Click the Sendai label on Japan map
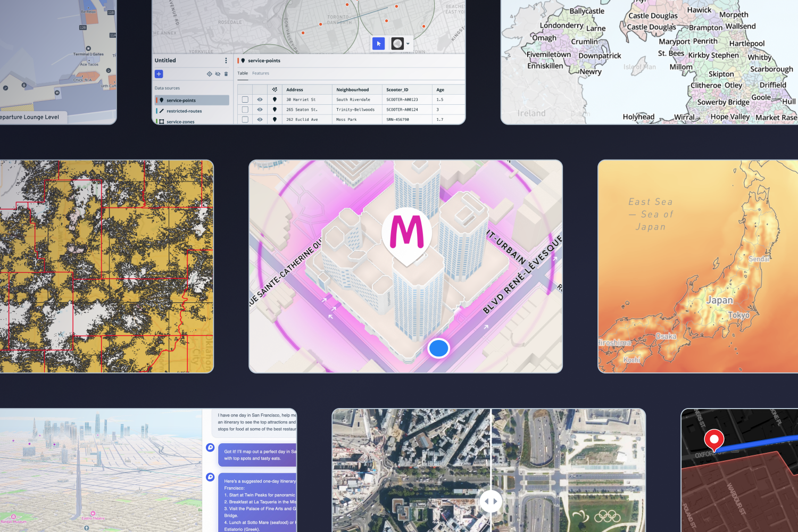The height and width of the screenshot is (532, 798). pyautogui.click(x=759, y=259)
